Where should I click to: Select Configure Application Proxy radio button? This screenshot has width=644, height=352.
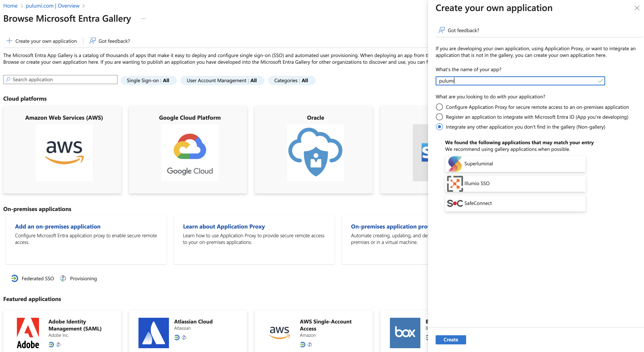pos(440,107)
